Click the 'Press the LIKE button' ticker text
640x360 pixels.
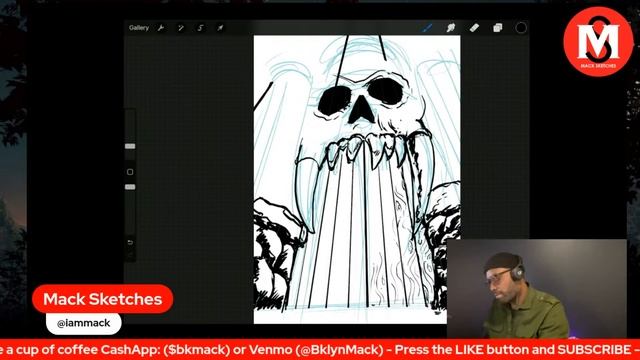pyautogui.click(x=461, y=350)
